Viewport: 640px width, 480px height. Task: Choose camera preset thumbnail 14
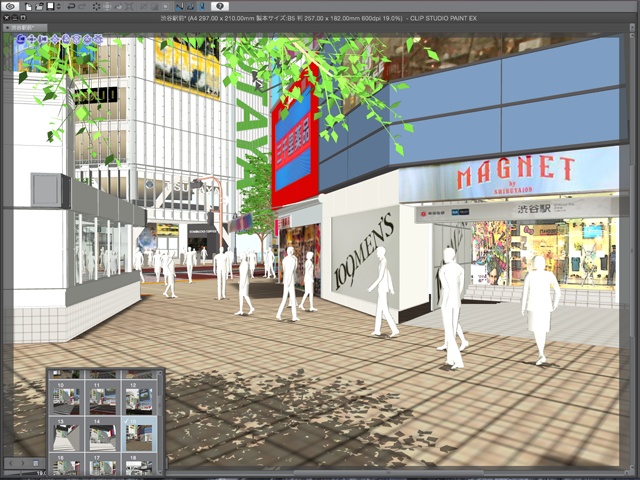click(x=102, y=434)
